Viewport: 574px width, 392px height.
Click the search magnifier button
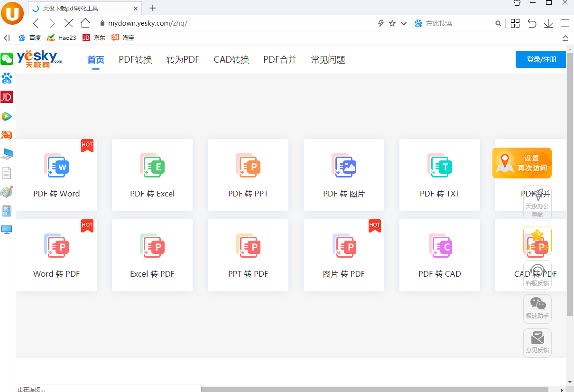(498, 23)
